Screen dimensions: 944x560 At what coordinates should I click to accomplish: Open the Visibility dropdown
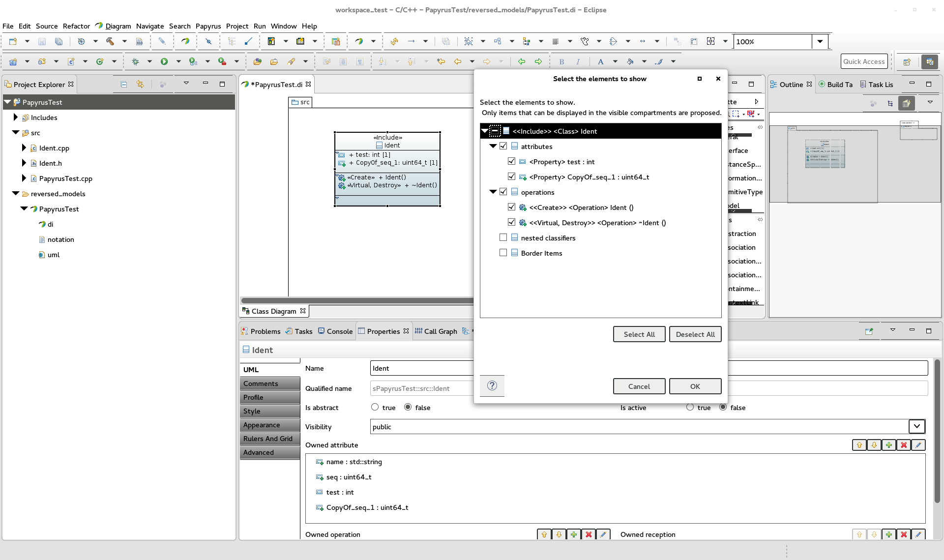(x=917, y=426)
